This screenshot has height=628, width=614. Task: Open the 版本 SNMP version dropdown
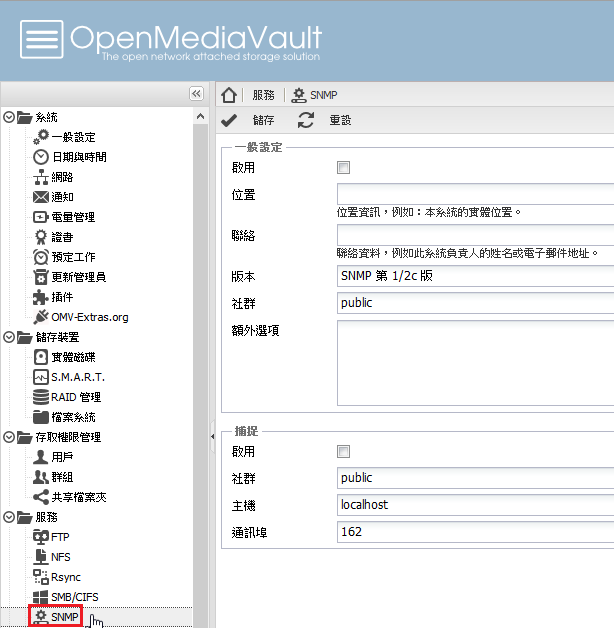475,276
